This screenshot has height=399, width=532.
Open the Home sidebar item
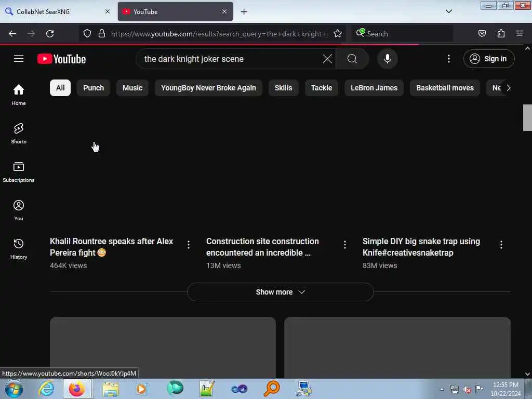pyautogui.click(x=19, y=95)
